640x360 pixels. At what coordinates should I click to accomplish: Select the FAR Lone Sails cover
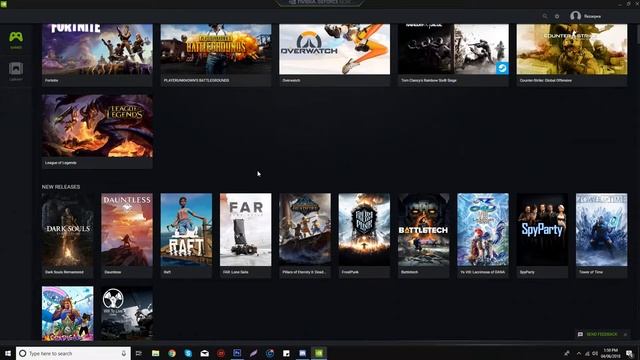click(x=245, y=230)
